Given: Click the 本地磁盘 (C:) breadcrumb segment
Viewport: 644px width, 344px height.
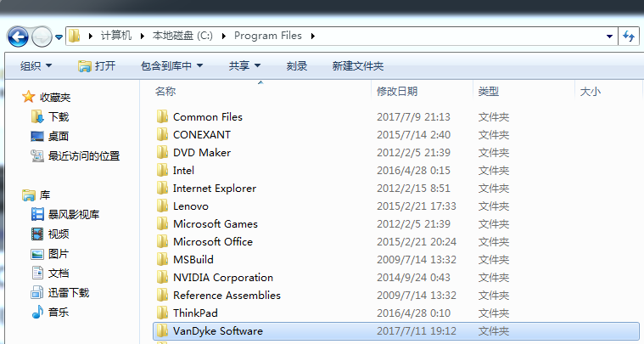Looking at the screenshot, I should tap(182, 36).
